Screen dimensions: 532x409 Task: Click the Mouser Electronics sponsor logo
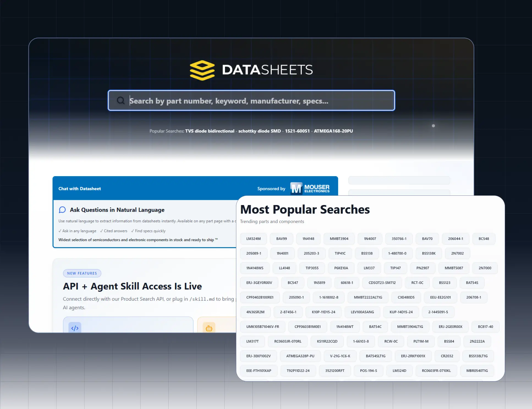[x=310, y=189]
